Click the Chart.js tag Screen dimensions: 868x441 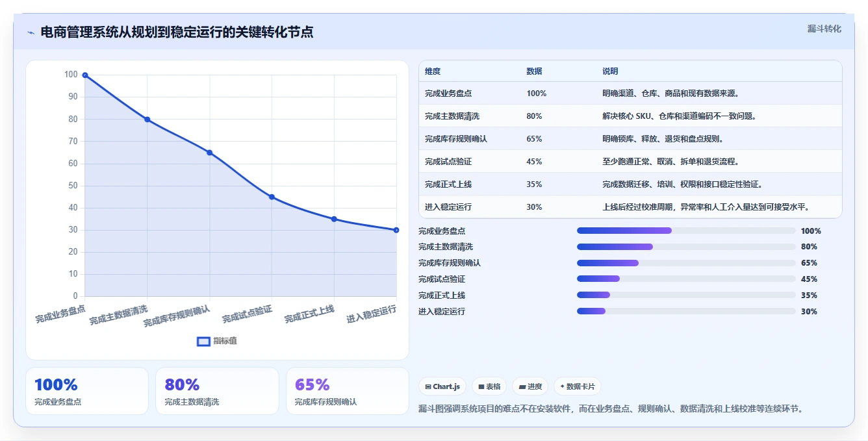pos(442,386)
